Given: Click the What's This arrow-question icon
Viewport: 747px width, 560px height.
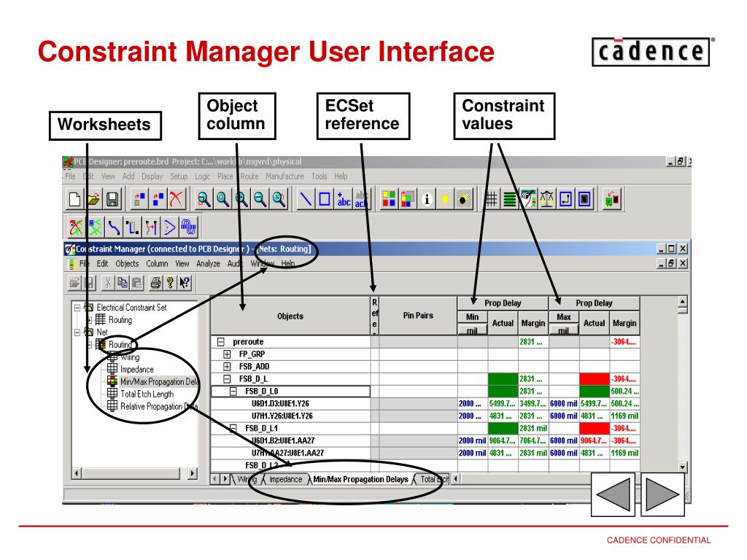Looking at the screenshot, I should (x=185, y=283).
